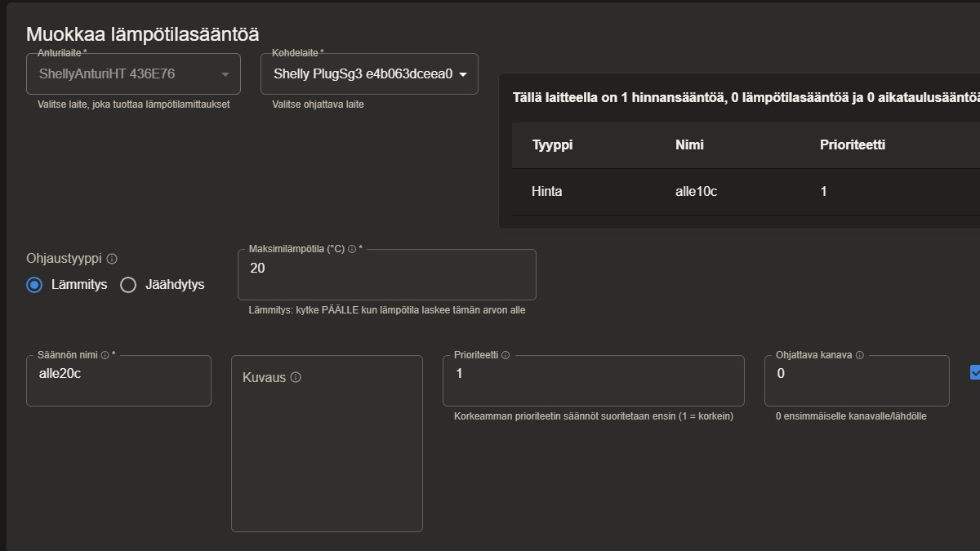
Task: Click info icon next to Prioriteetti label
Action: click(506, 355)
